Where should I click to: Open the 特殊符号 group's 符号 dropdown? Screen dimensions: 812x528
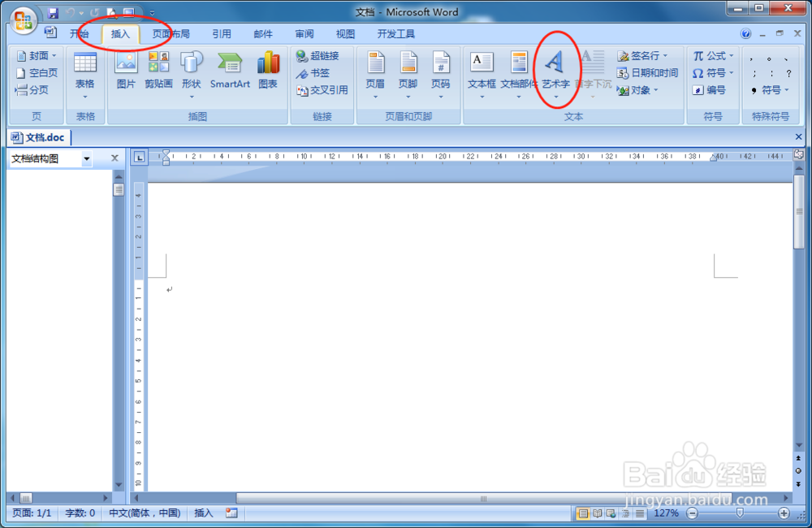[x=770, y=90]
